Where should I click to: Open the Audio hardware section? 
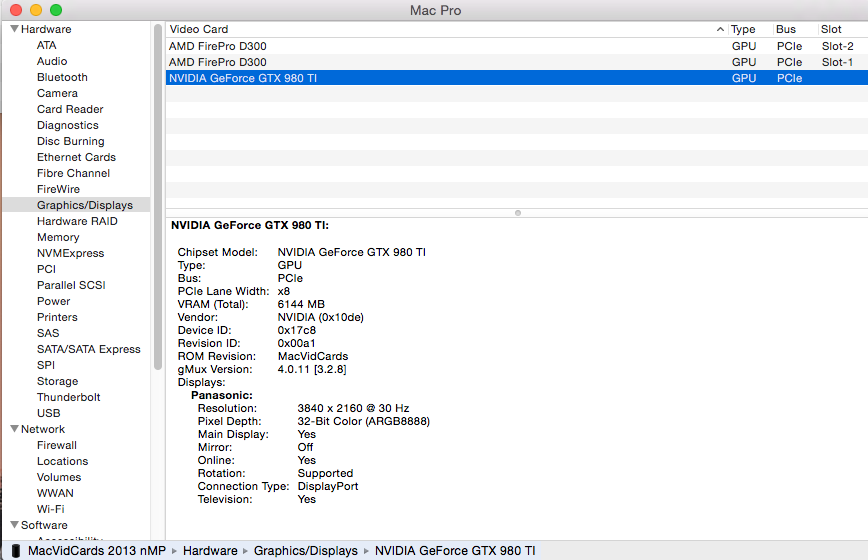tap(52, 61)
